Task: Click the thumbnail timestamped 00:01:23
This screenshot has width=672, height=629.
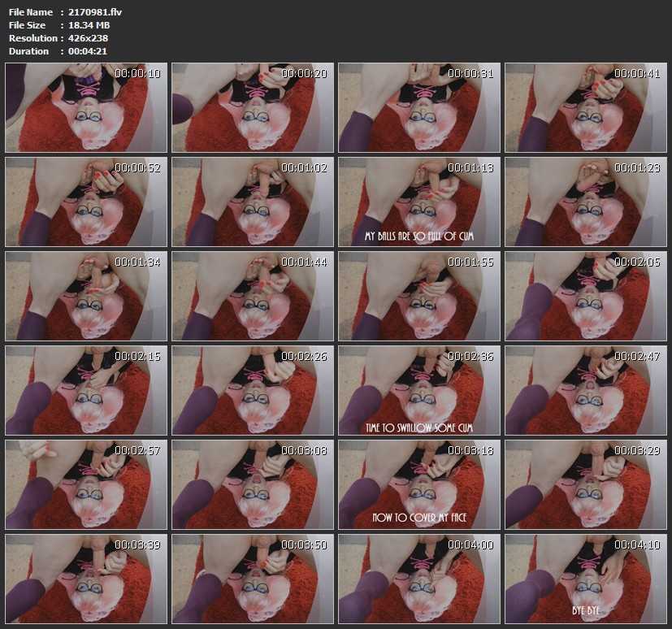Action: tap(586, 202)
